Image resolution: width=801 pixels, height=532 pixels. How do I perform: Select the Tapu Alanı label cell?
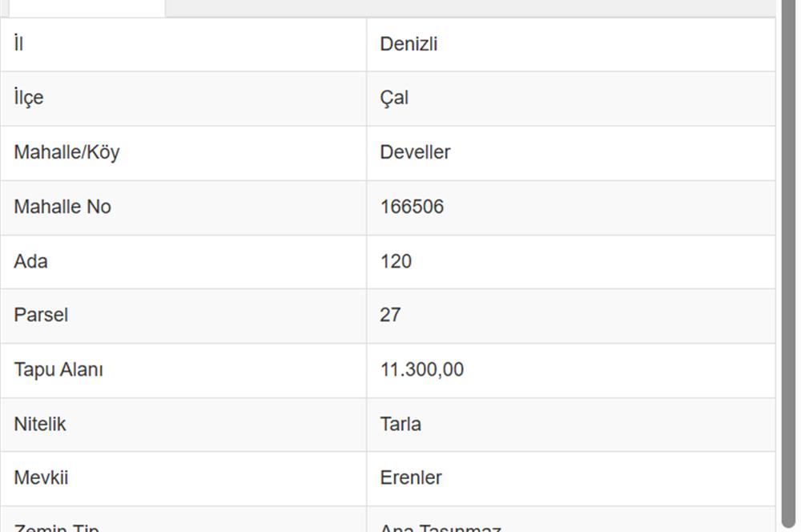click(58, 369)
